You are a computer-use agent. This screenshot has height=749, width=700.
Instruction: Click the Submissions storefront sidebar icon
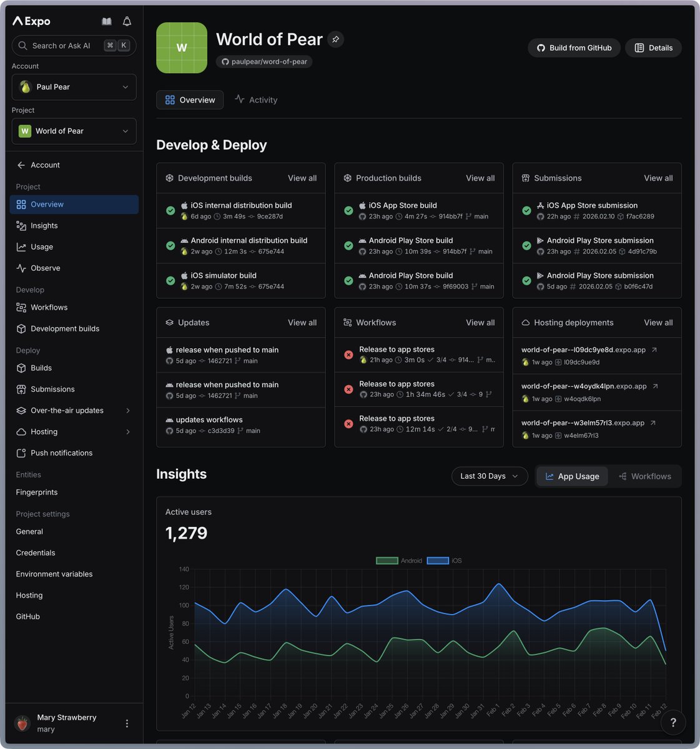click(21, 389)
